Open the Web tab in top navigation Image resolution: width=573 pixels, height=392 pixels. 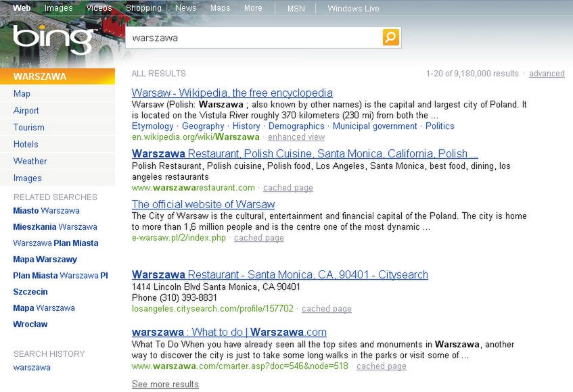(x=22, y=7)
